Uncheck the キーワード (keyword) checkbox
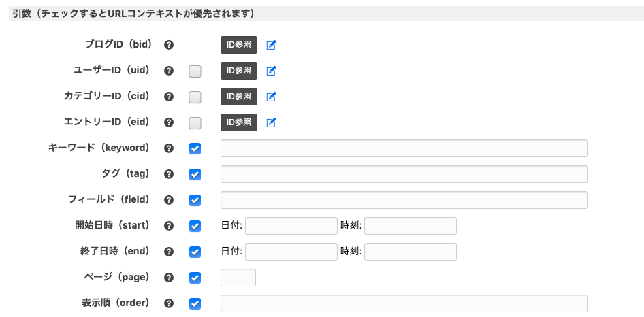Image resolution: width=644 pixels, height=317 pixels. 195,149
